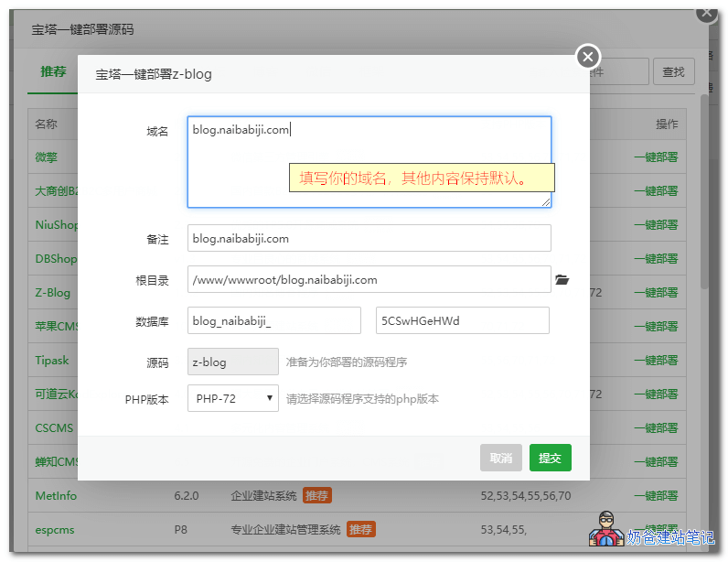Screen dimensions: 728x562
Task: Click the background window scrollbar
Action: [704, 191]
